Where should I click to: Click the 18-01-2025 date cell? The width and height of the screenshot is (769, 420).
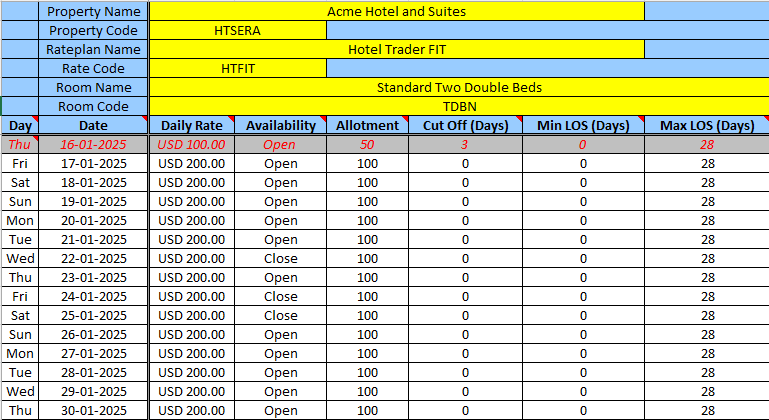point(93,183)
